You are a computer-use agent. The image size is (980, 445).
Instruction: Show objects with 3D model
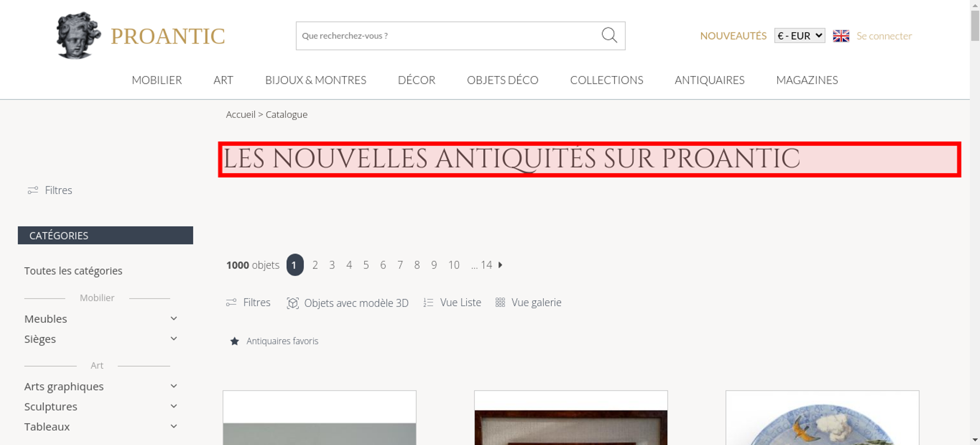tap(347, 303)
